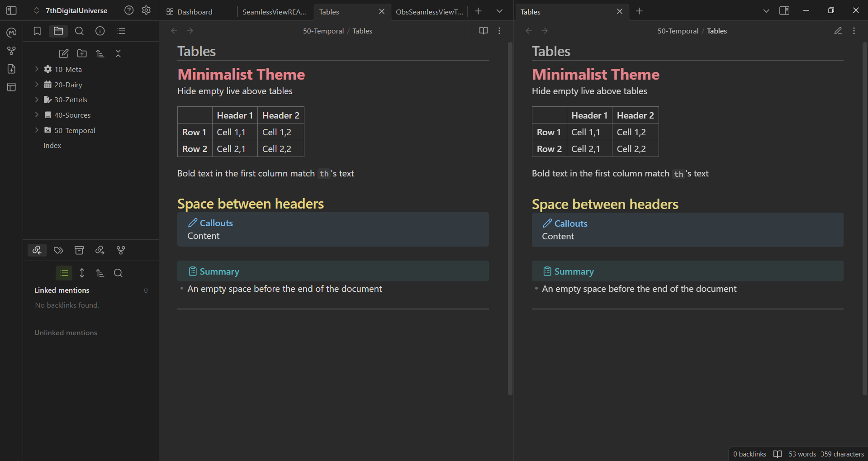This screenshot has width=868, height=461.
Task: Toggle reading mode icon in the status bar
Action: coord(778,454)
